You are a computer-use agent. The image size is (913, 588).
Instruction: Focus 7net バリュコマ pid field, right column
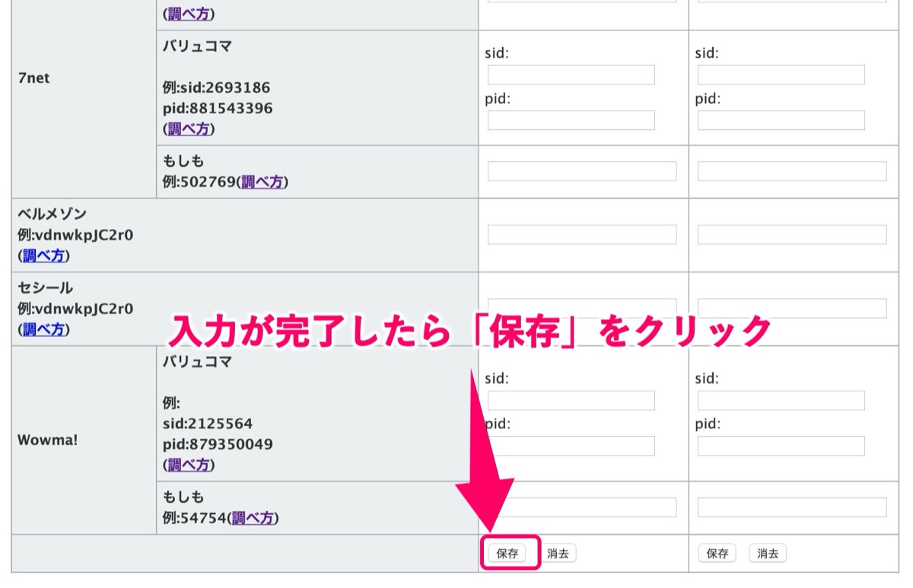click(781, 120)
